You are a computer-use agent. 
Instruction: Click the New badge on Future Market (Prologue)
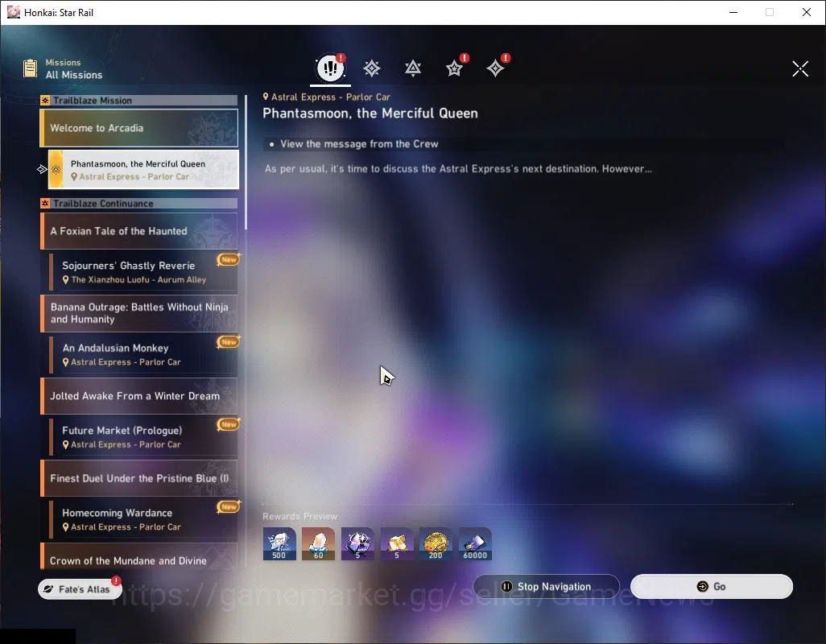tap(229, 424)
